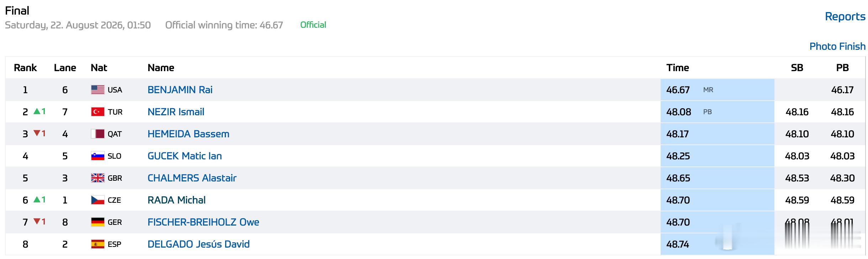Open the Reports link
The height and width of the screenshot is (259, 868).
pos(845,16)
